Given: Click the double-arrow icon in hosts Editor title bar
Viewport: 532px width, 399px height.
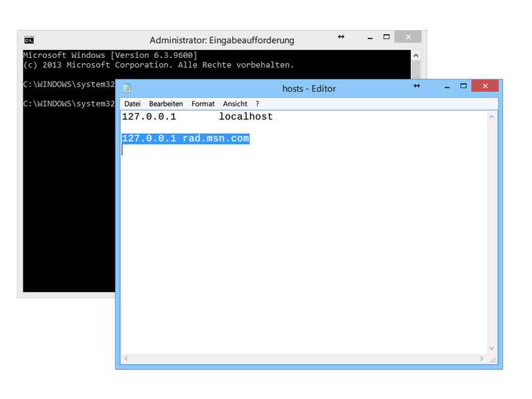Looking at the screenshot, I should pyautogui.click(x=417, y=86).
